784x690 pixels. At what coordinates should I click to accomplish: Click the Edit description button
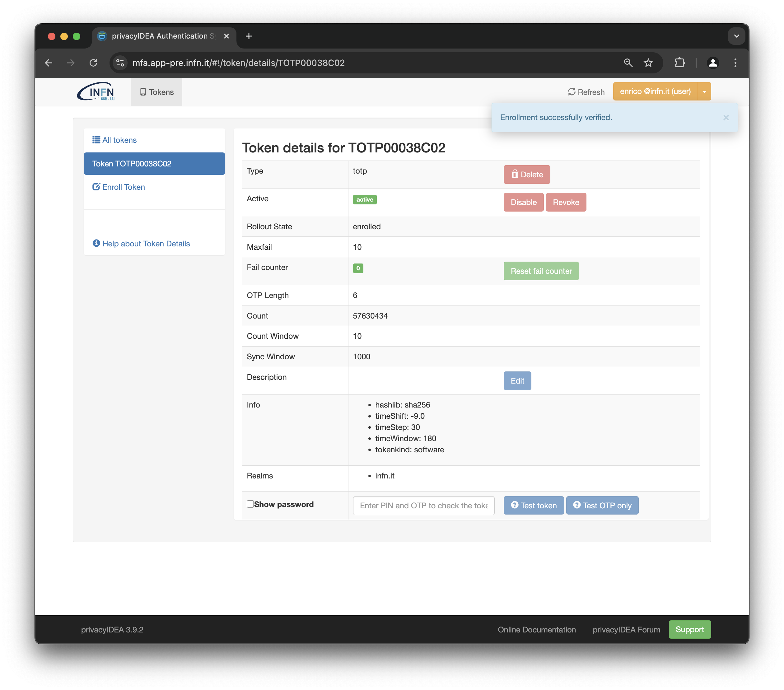tap(518, 381)
